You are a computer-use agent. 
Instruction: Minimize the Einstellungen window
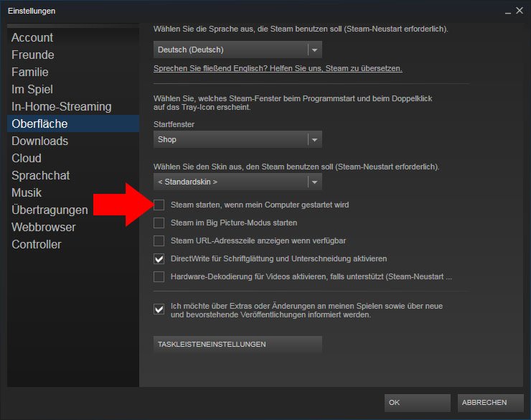507,11
